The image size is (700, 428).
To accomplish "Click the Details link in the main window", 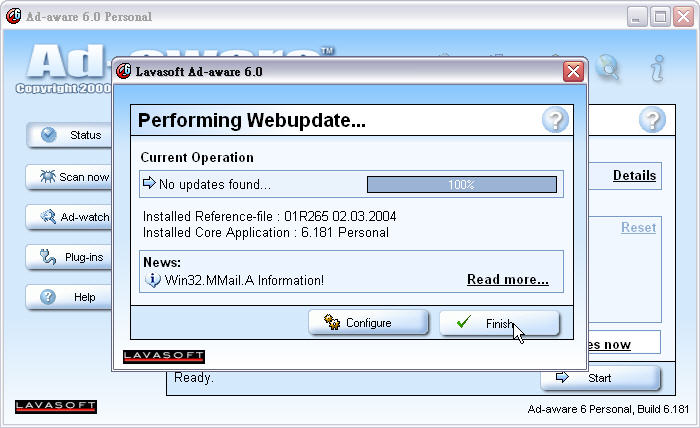I will (634, 175).
